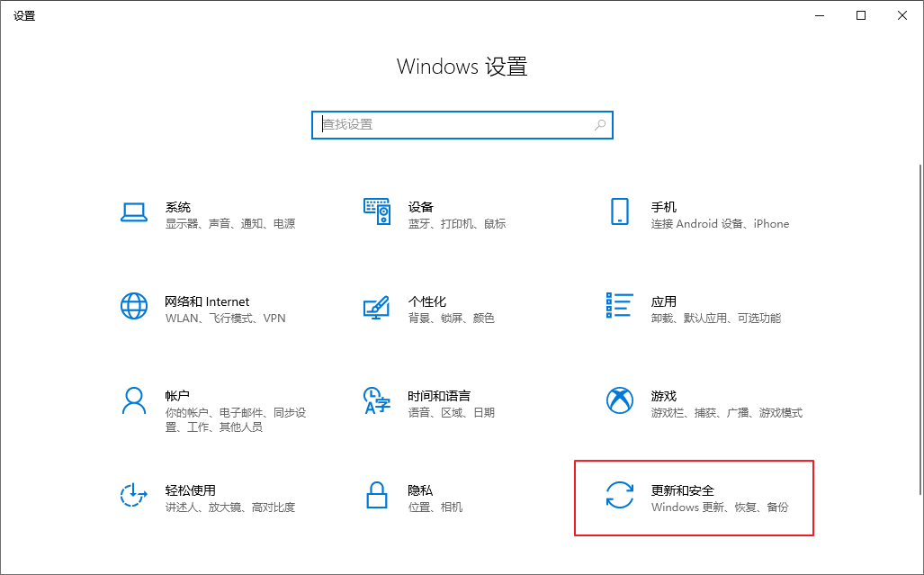Screen dimensions: 924x575
Task: Focus the 查找设置 search field
Action: tap(462, 125)
